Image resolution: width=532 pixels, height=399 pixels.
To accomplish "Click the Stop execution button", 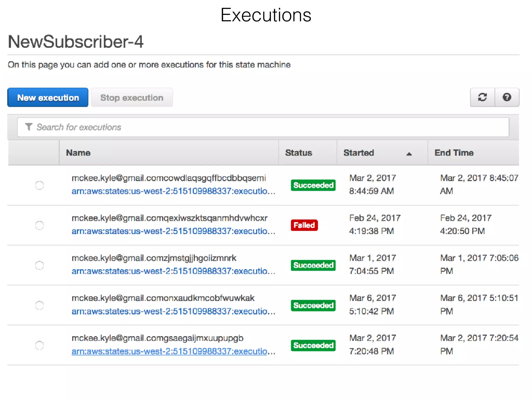I will (x=132, y=97).
